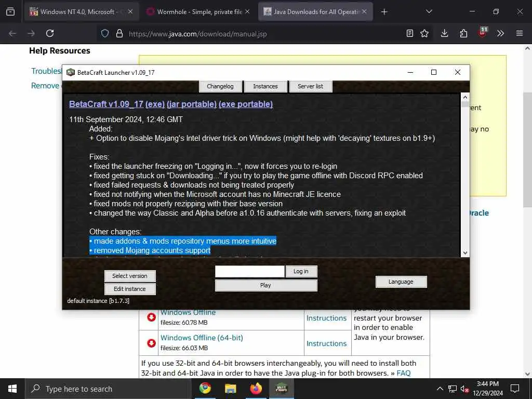This screenshot has height=399, width=532.
Task: Click the site padlock icon
Action: [119, 33]
